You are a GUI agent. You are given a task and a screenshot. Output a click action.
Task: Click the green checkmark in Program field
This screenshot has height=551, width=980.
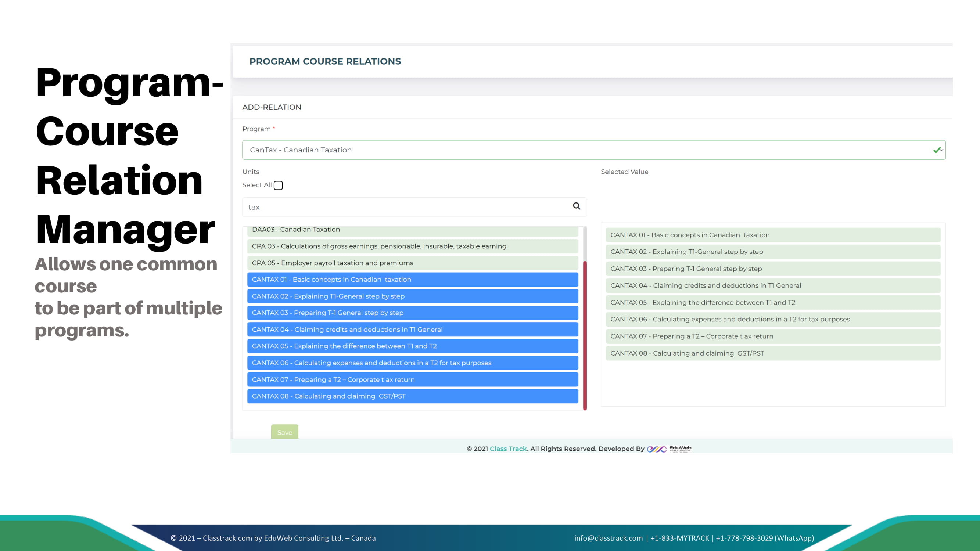pyautogui.click(x=937, y=150)
